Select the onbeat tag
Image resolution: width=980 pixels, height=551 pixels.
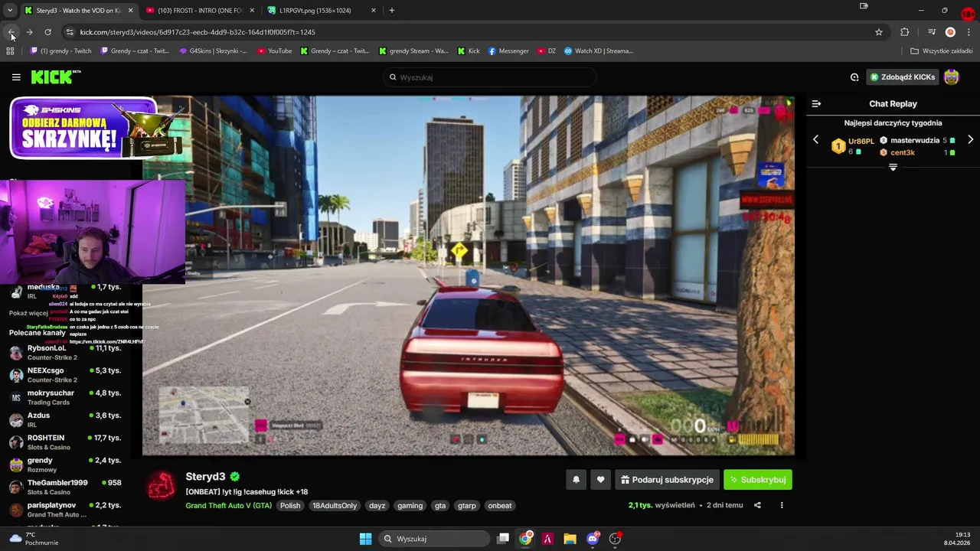pos(500,506)
